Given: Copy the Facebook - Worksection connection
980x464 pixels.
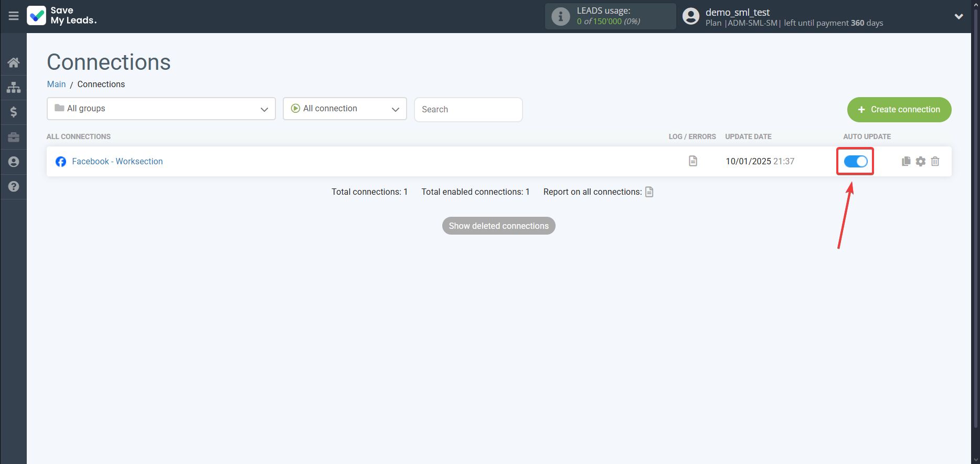Looking at the screenshot, I should (906, 161).
